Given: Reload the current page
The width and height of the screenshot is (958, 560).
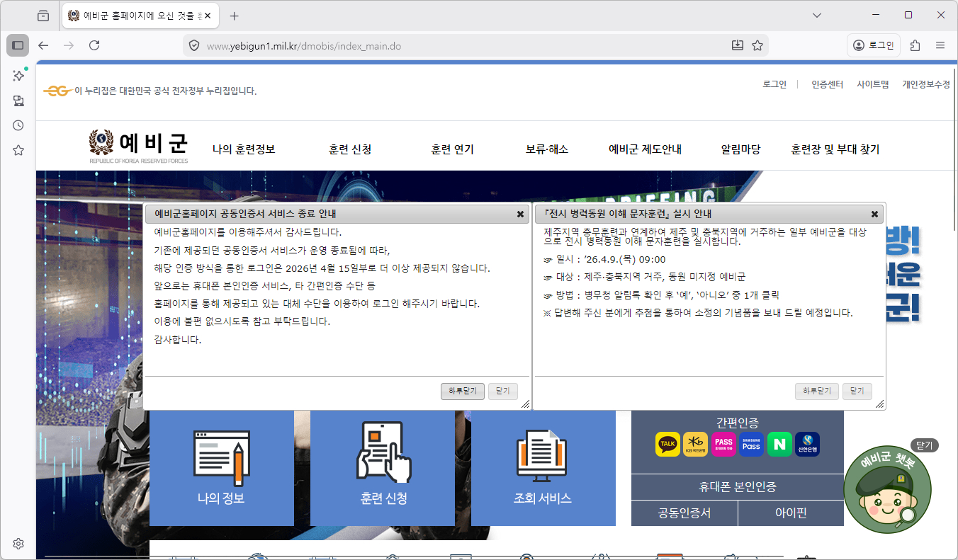Looking at the screenshot, I should tap(94, 45).
